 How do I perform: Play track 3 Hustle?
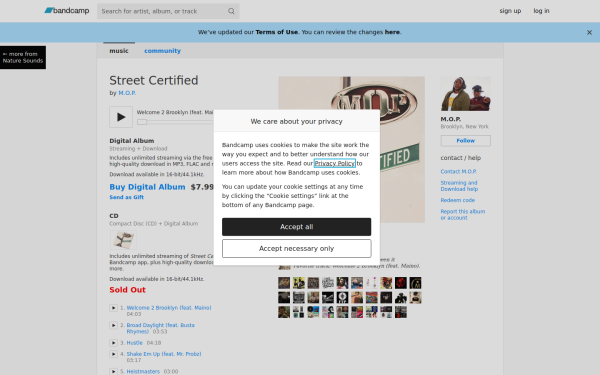(114, 343)
